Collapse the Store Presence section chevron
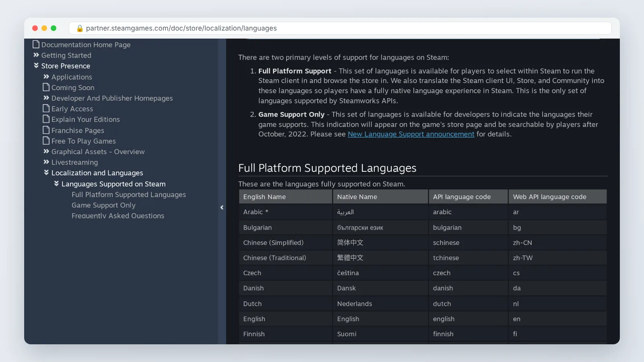The image size is (644, 362). [x=36, y=66]
